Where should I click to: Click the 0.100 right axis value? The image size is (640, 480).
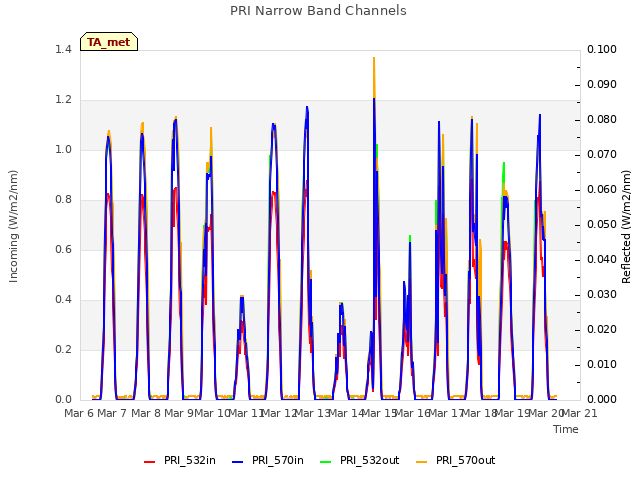[x=602, y=49]
